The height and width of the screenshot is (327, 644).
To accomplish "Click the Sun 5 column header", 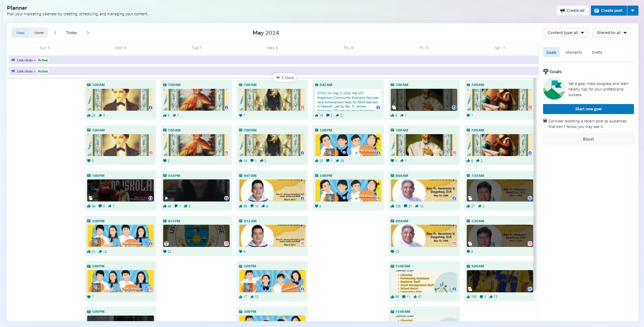I will [45, 48].
